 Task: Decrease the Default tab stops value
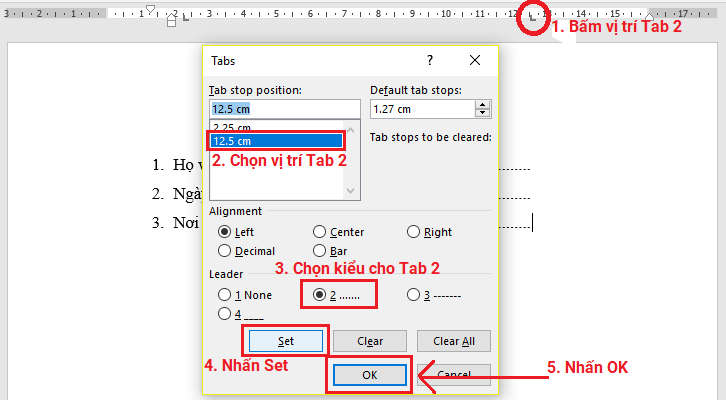tap(484, 113)
